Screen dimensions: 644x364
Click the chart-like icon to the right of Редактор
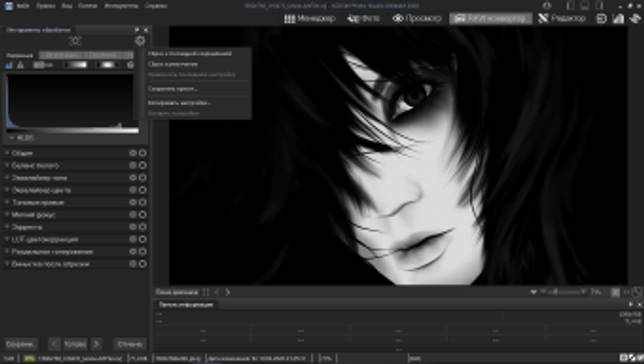click(619, 18)
